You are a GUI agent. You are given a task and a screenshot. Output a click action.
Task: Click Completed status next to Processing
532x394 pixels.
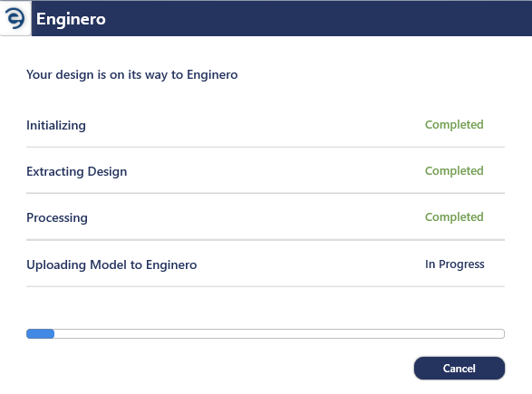pos(454,217)
